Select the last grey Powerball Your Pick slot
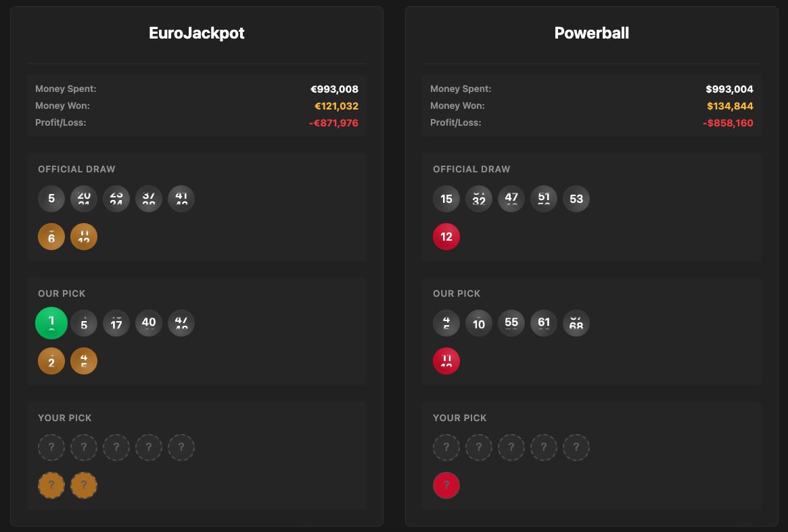 576,448
